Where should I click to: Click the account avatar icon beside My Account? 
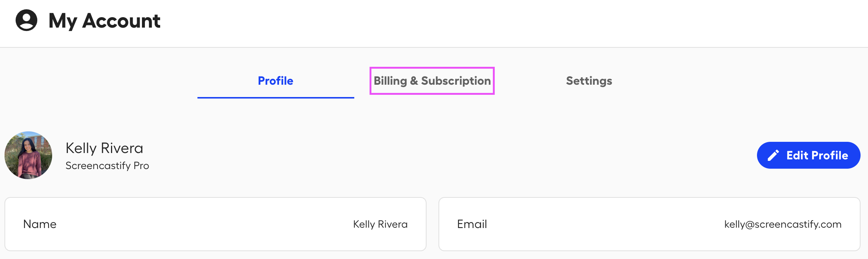[26, 20]
